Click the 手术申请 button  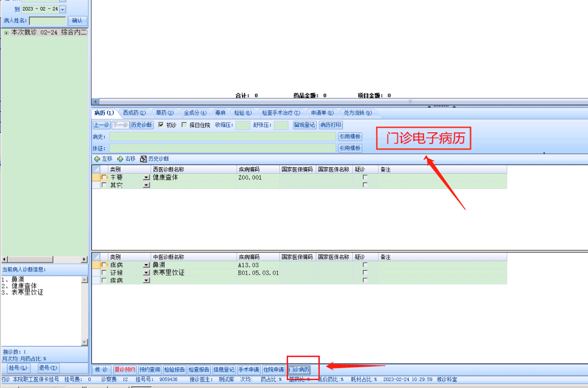pos(249,370)
